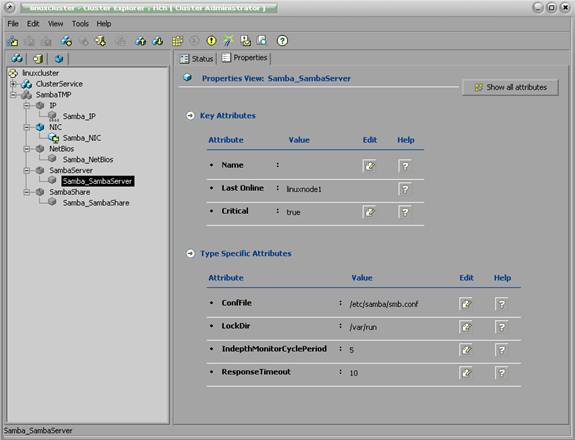Open help for Last Online attribute
This screenshot has height=440, width=575.
tap(405, 189)
